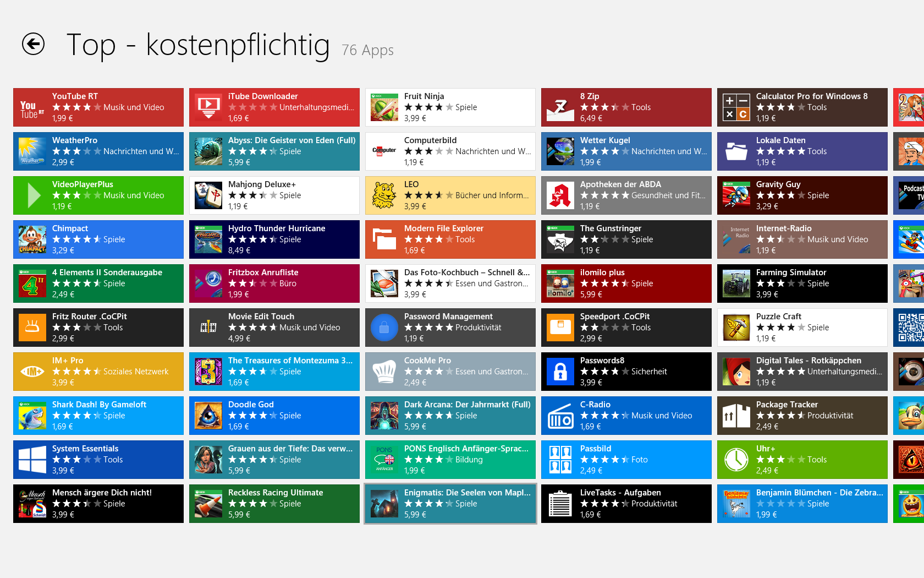Open the Farming Simulator tile
The width and height of the screenshot is (924, 578).
coord(802,283)
